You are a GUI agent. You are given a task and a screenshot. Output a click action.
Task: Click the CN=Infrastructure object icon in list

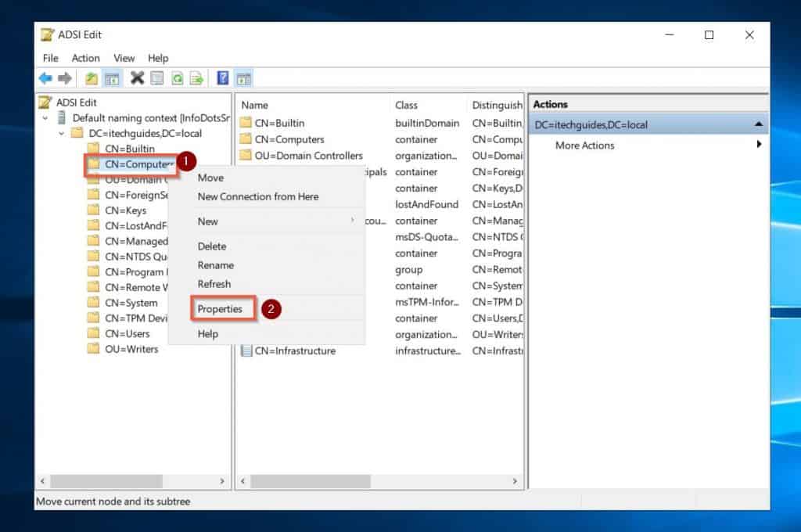(x=246, y=350)
